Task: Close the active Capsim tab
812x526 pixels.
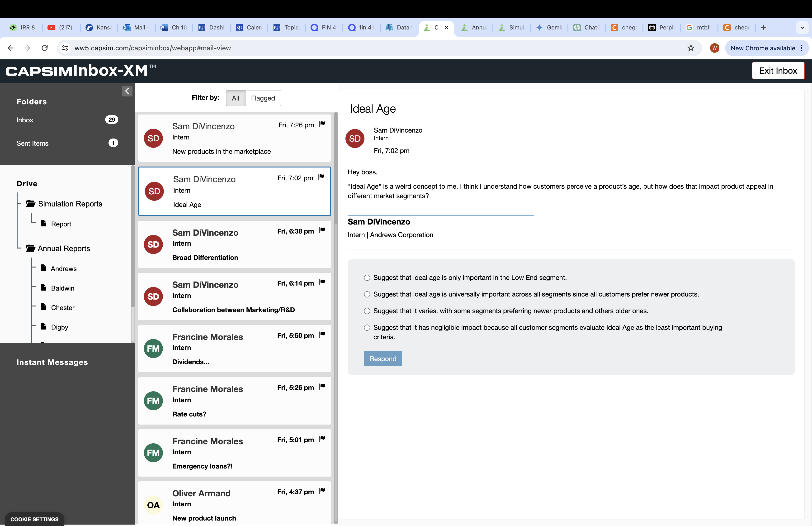Action: (446, 28)
